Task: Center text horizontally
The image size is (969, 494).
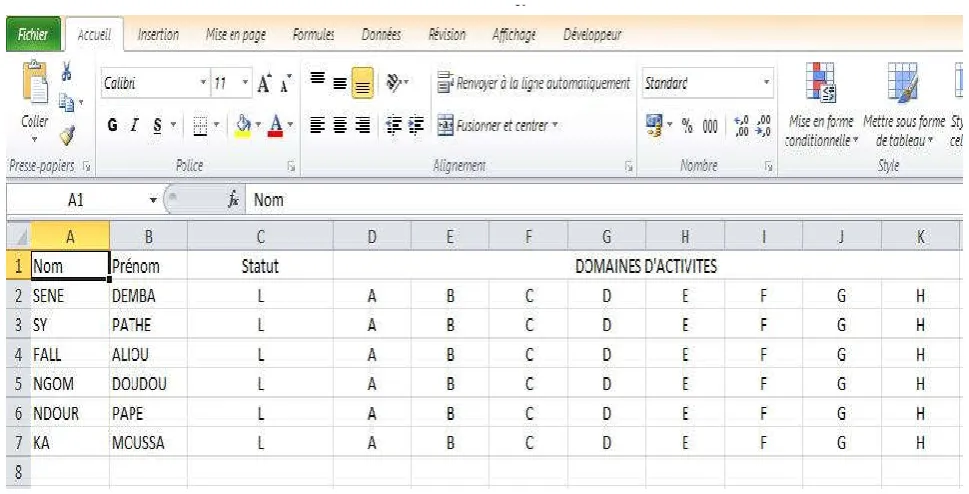Action: click(340, 126)
